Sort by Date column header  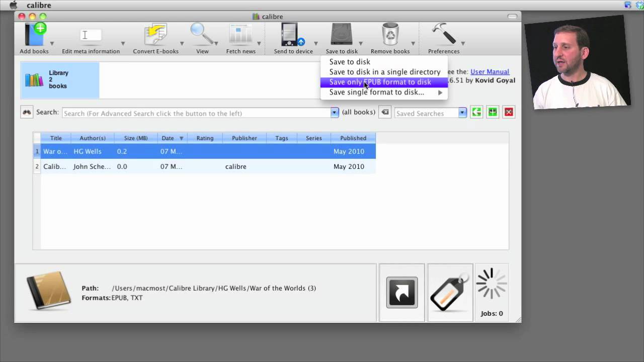pos(173,138)
